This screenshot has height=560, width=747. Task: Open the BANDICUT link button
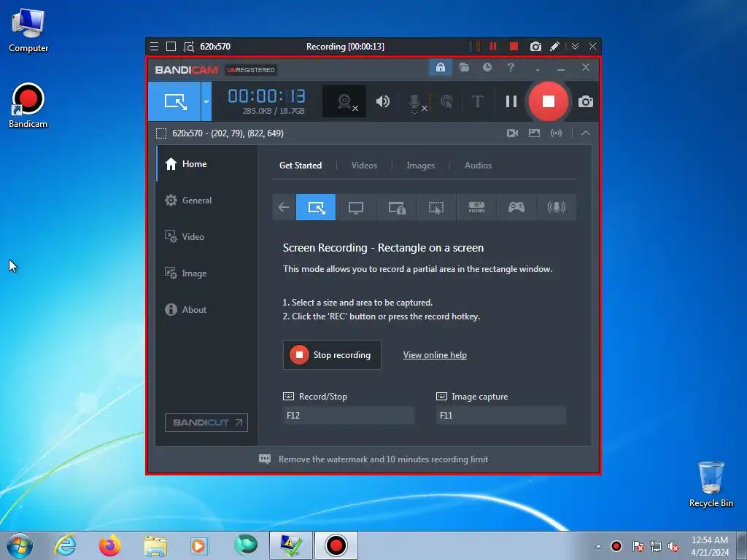click(206, 422)
